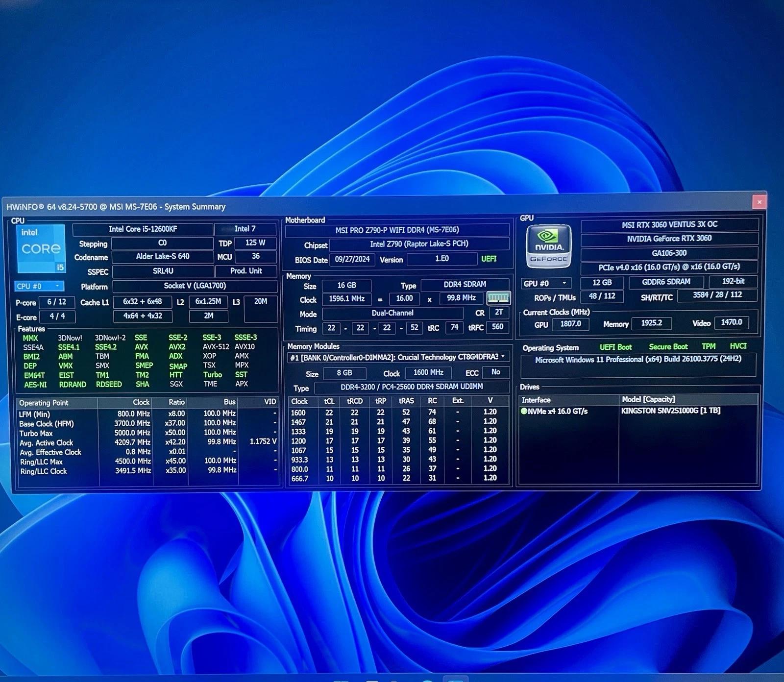Click the memory module icon beside 99.8 MHz
This screenshot has width=784, height=682.
coord(498,297)
